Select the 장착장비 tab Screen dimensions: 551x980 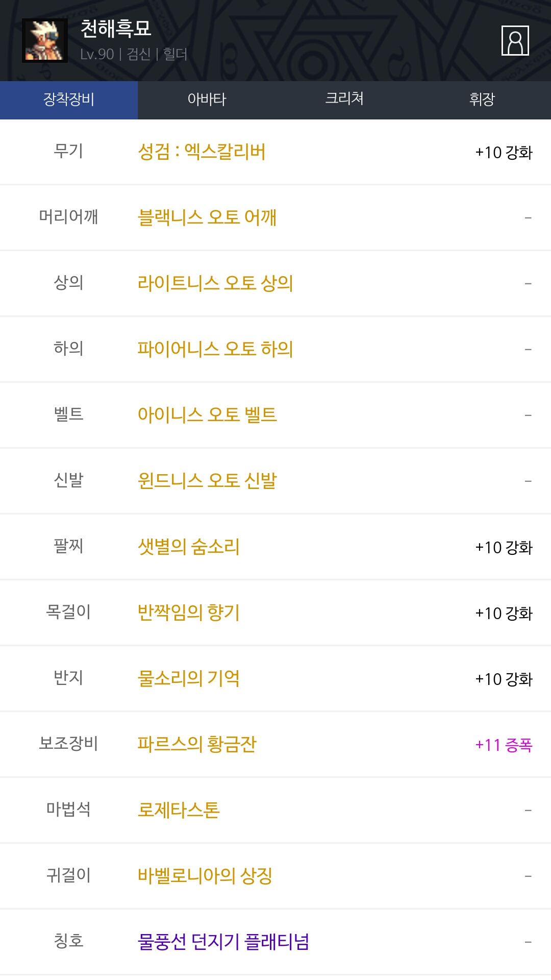[69, 99]
